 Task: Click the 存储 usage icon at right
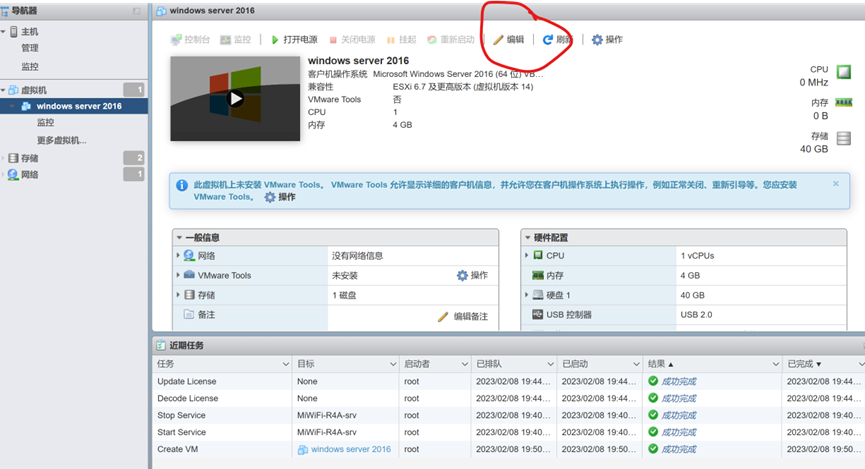coord(843,138)
